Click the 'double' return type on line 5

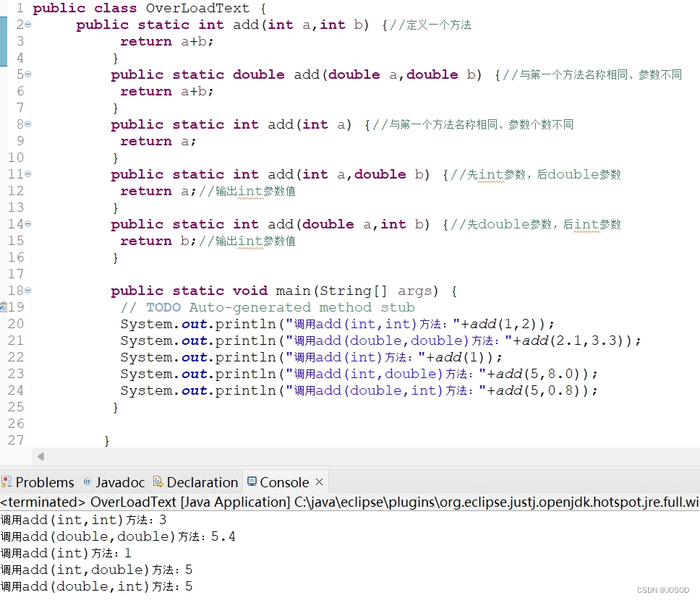(x=258, y=74)
